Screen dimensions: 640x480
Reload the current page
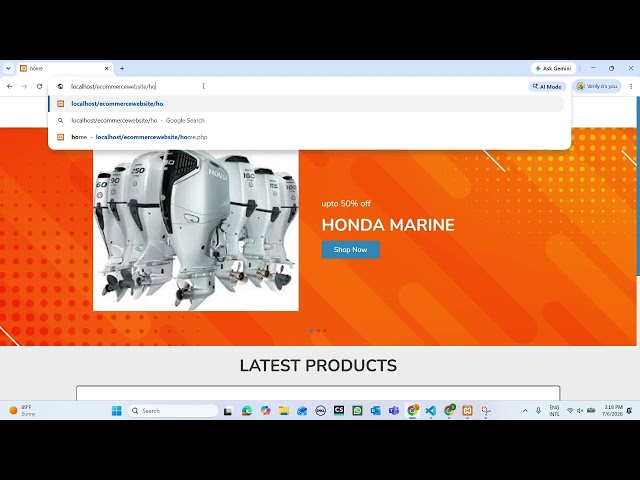pos(40,87)
